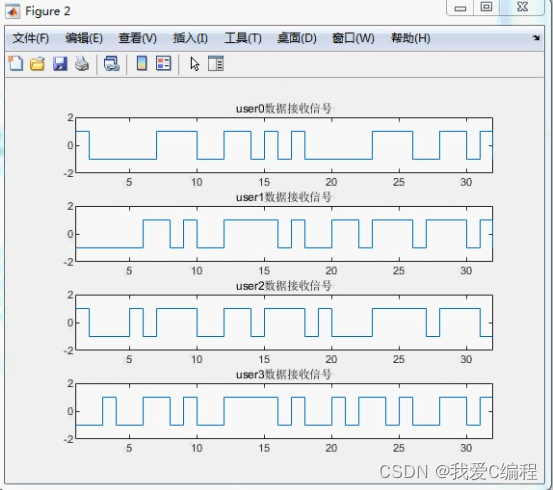Print the figure with the printer icon
This screenshot has height=490, width=553.
click(x=82, y=64)
